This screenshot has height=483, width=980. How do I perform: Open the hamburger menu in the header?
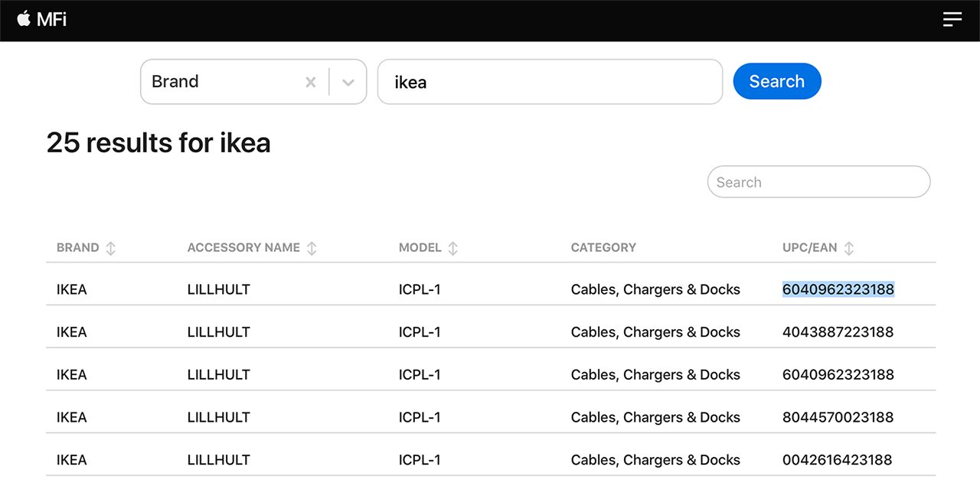pos(952,19)
